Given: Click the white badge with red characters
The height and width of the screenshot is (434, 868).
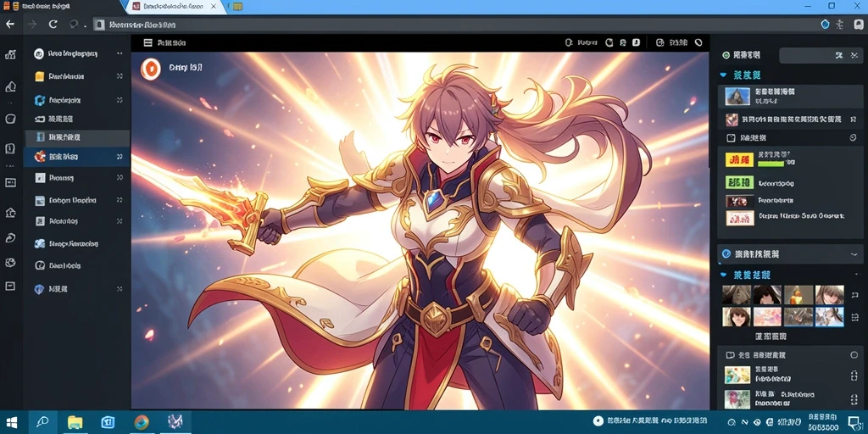Looking at the screenshot, I should pyautogui.click(x=739, y=218).
